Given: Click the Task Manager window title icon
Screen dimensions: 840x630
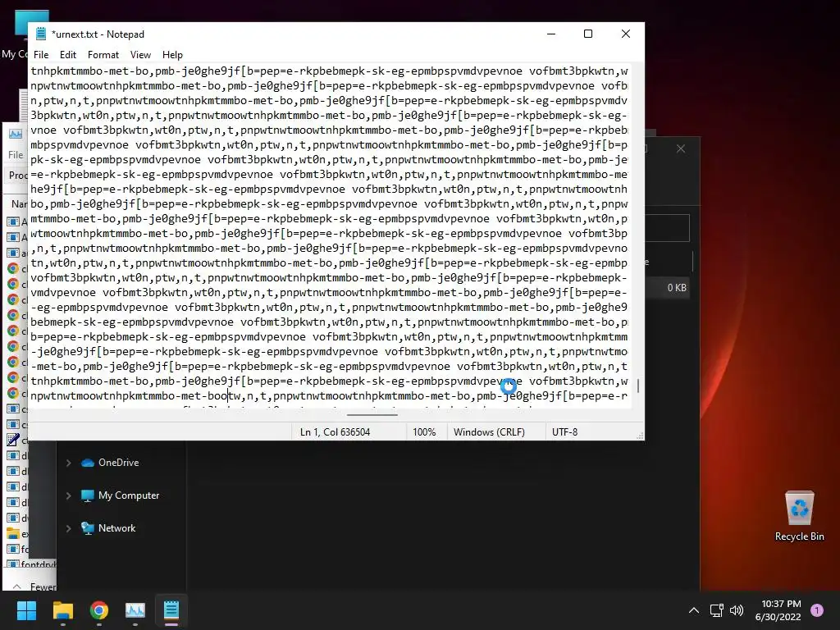Looking at the screenshot, I should point(16,134).
